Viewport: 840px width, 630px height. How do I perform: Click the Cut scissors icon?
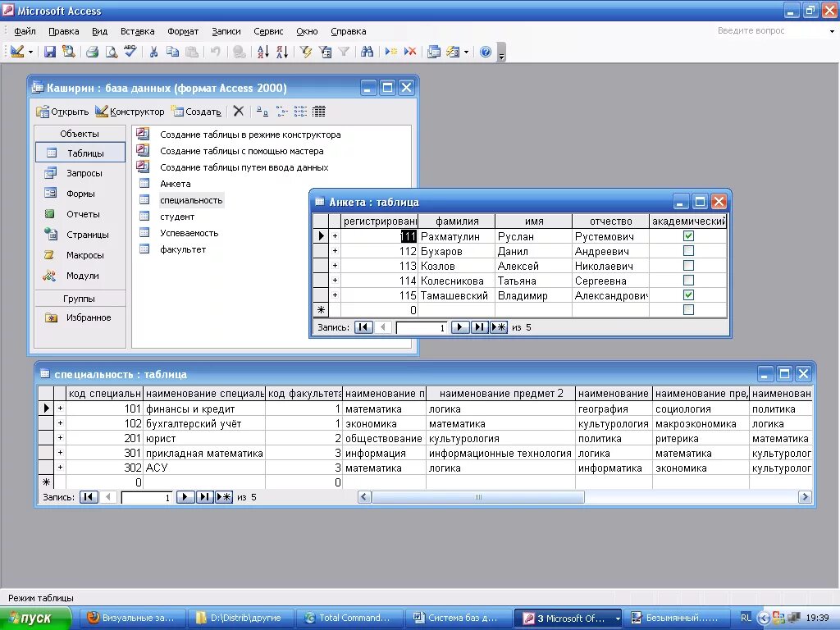pos(153,52)
